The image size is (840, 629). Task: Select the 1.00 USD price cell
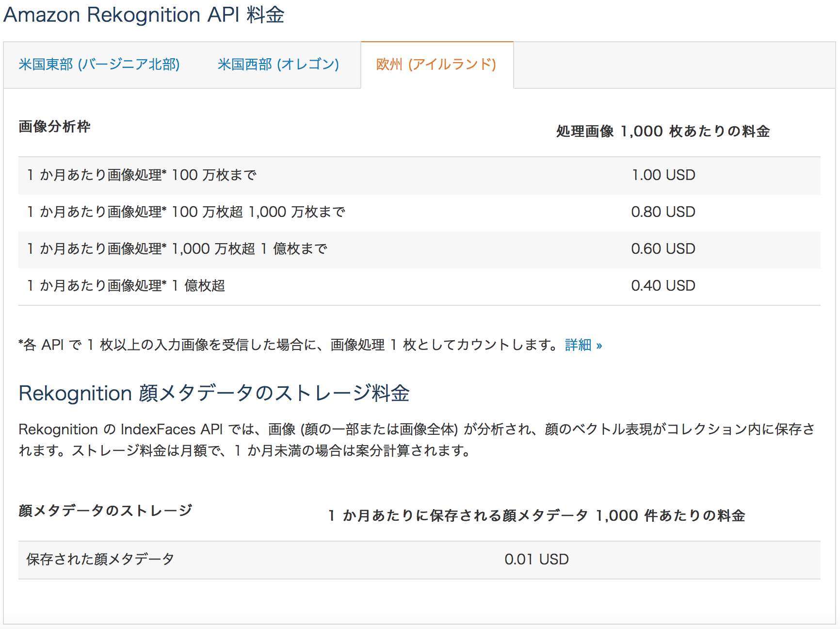[x=663, y=175]
